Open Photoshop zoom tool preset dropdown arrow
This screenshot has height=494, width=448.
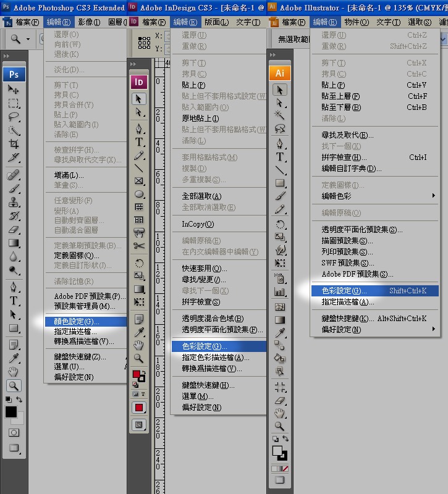coord(28,39)
